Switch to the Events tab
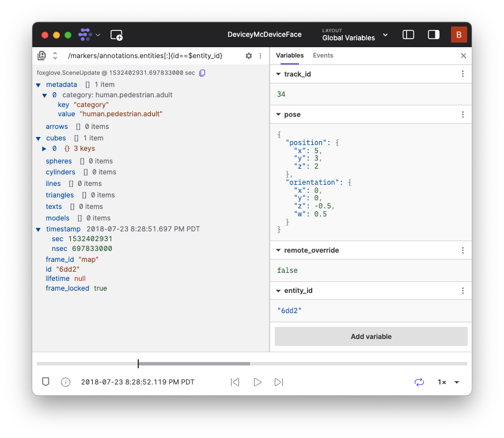 [x=323, y=56]
